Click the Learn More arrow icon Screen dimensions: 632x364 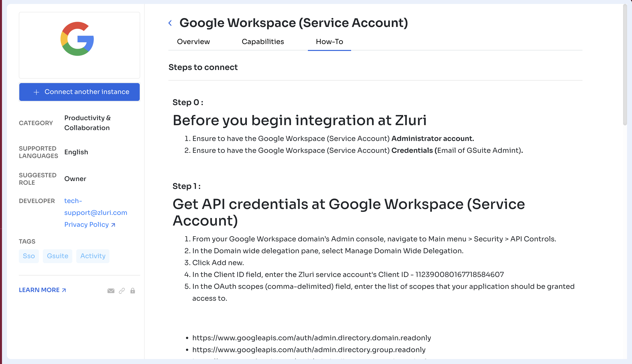coord(64,290)
